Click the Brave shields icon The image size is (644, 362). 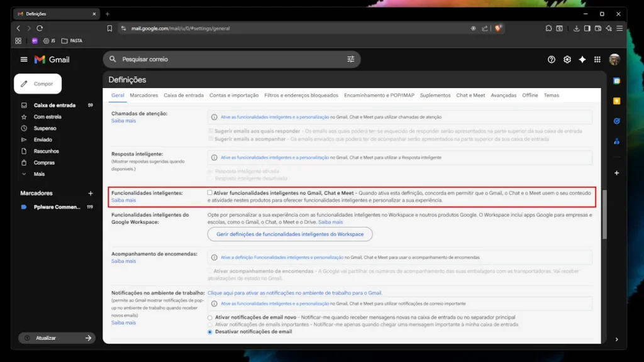tap(498, 28)
